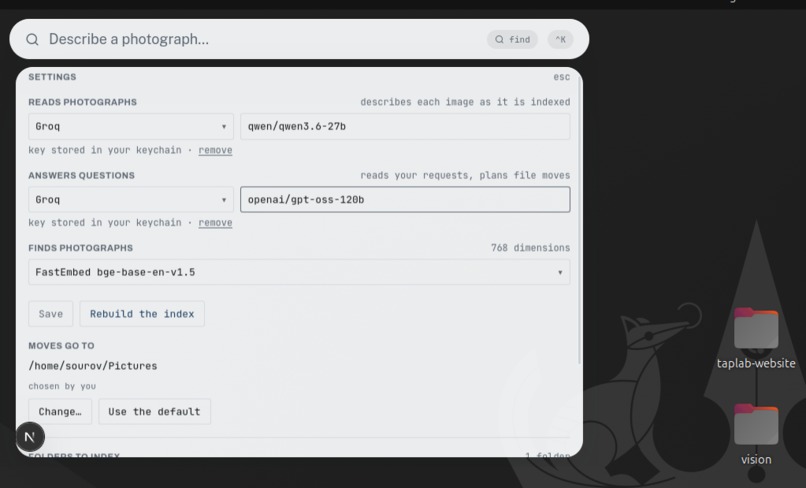Click 'reads your requests, plans file moves'
806x488 pixels.
[465, 175]
